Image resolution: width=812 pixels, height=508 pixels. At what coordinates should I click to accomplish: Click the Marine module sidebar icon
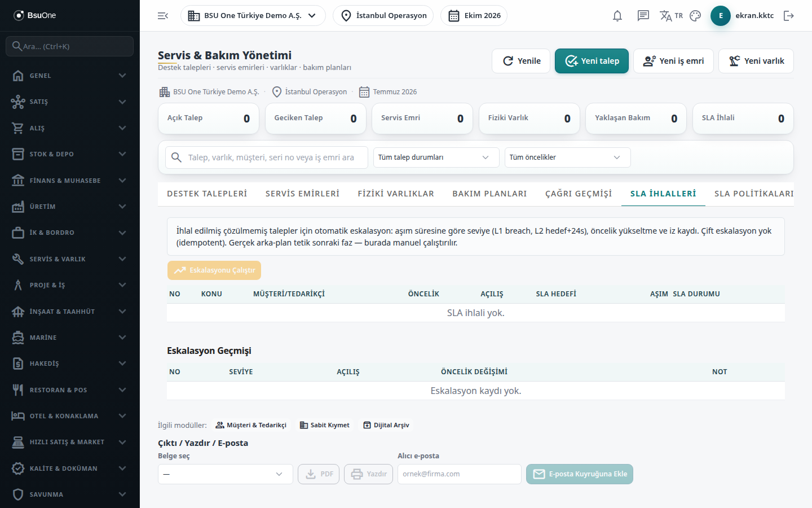[18, 338]
